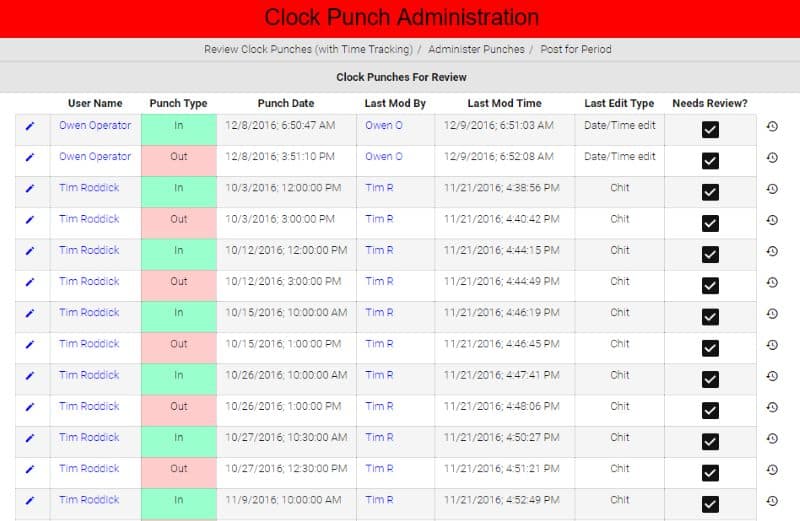Click Tim R link for 10/15/2016 10:00 AM row
Image resolution: width=800 pixels, height=521 pixels.
pos(379,312)
